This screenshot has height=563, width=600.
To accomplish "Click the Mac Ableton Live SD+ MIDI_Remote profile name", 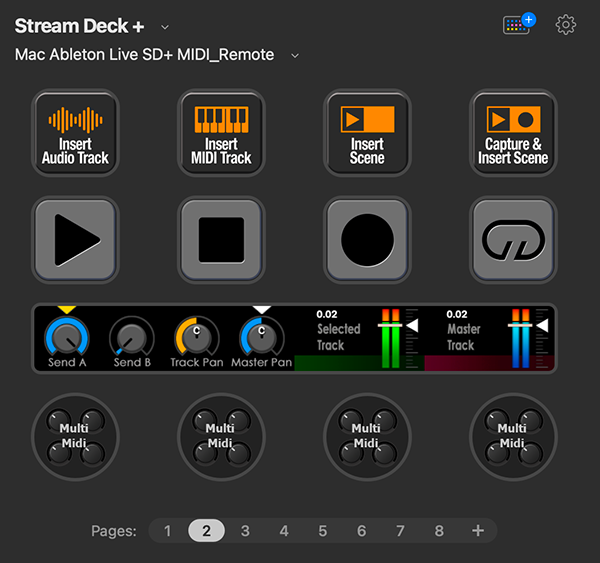I will (x=144, y=55).
